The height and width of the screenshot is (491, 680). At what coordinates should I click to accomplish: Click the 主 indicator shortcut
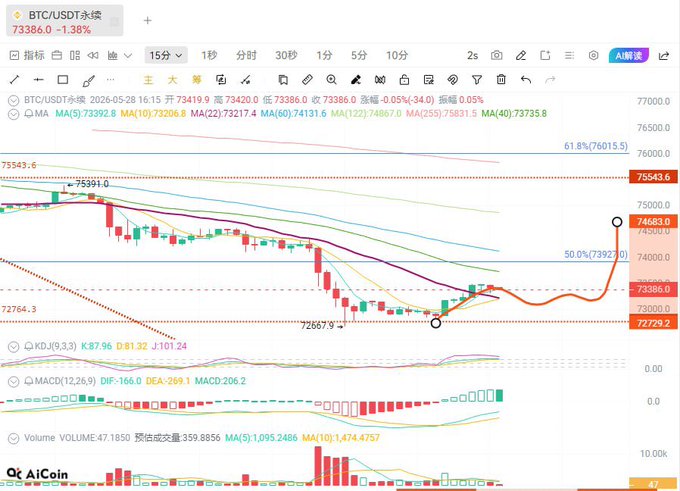148,80
